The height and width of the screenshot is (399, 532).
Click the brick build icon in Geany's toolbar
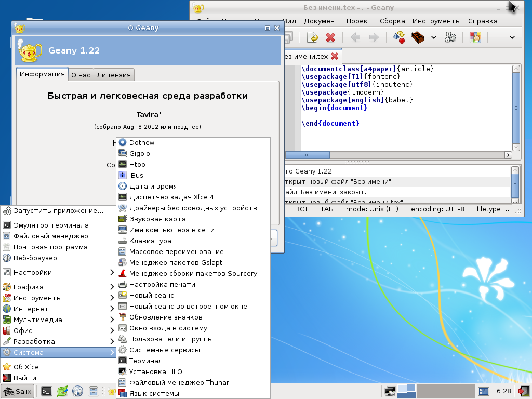(418, 37)
